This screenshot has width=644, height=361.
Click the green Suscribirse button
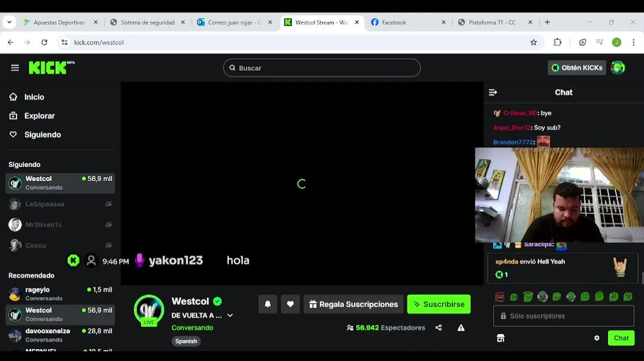click(x=439, y=304)
